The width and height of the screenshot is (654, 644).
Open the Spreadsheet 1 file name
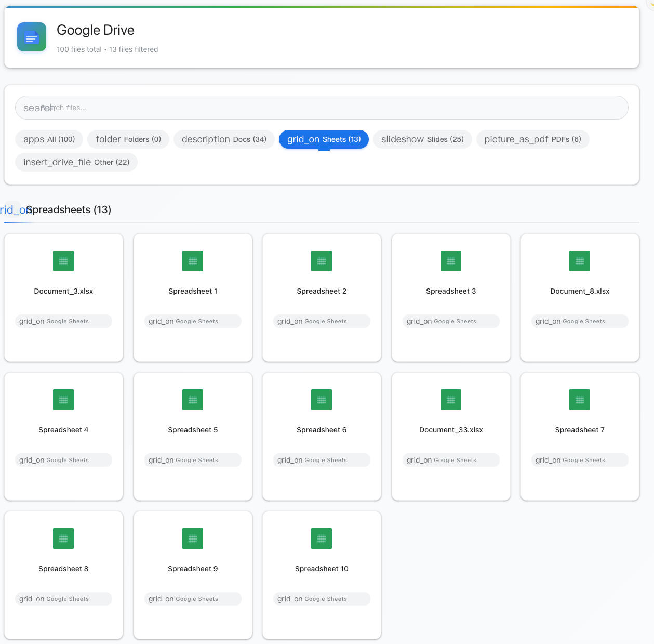point(193,291)
